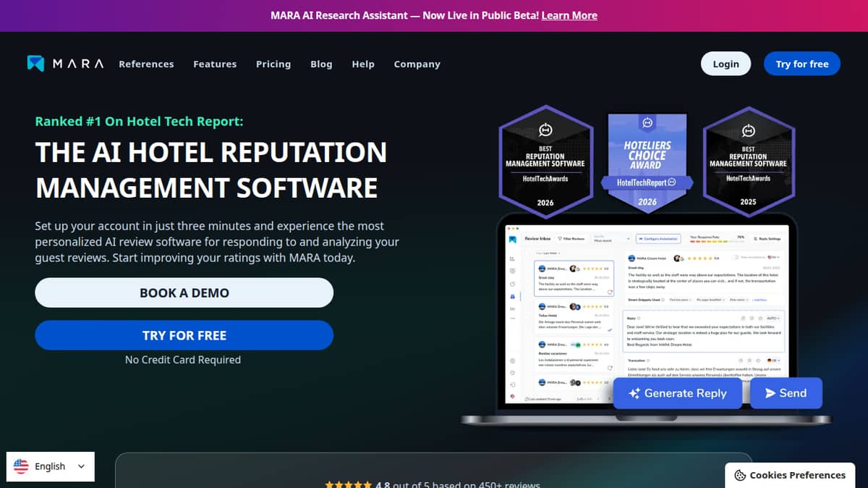Select the 'Tolles Hotel' review card
868x488 pixels.
point(574,316)
